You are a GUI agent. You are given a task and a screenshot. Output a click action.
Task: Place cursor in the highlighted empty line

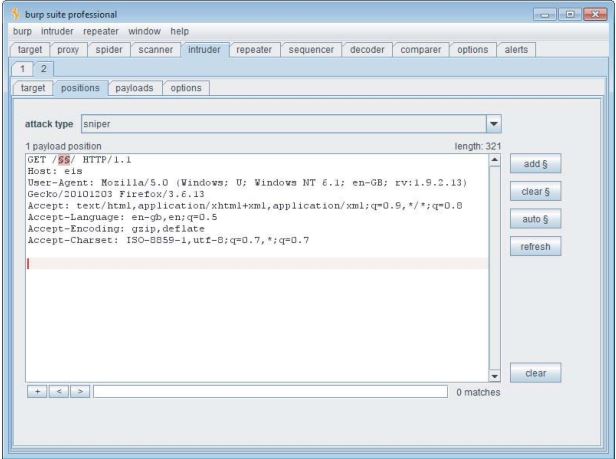(257, 263)
